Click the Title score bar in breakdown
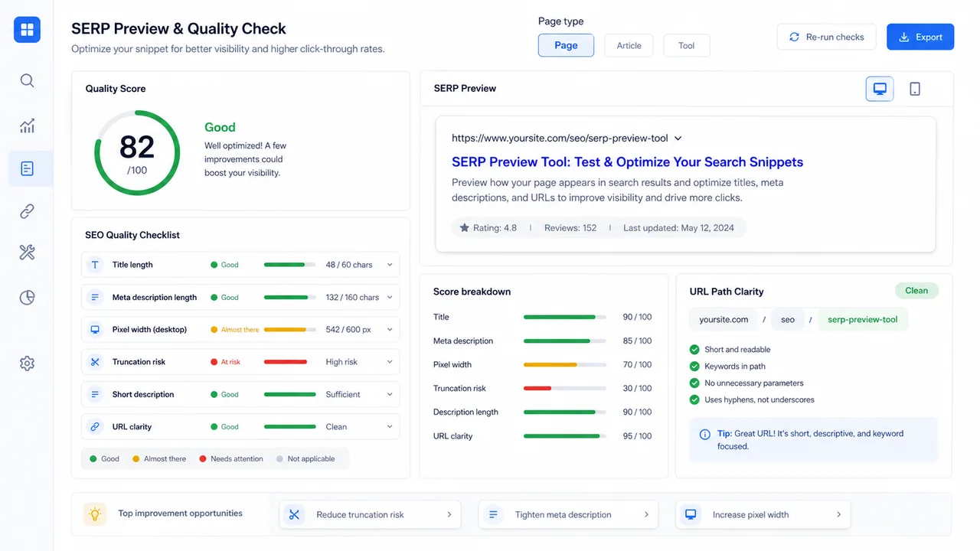980x551 pixels. click(565, 317)
